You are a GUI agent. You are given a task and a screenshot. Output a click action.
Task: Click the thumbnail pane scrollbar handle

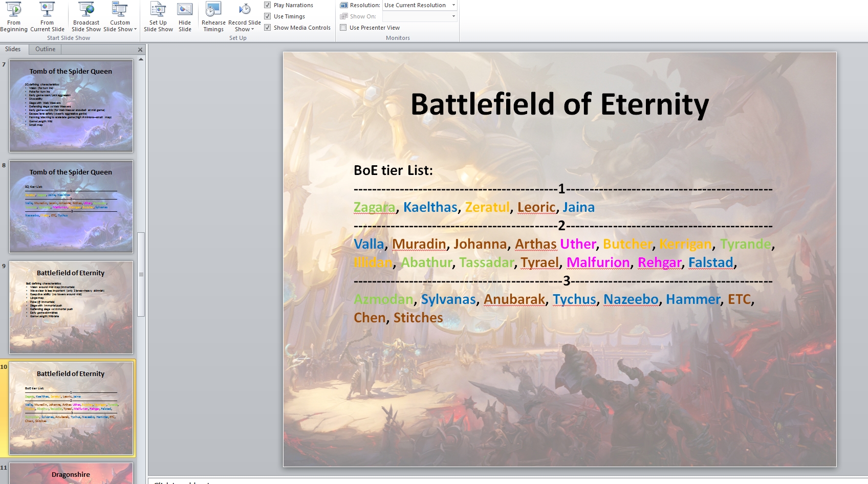pos(141,274)
